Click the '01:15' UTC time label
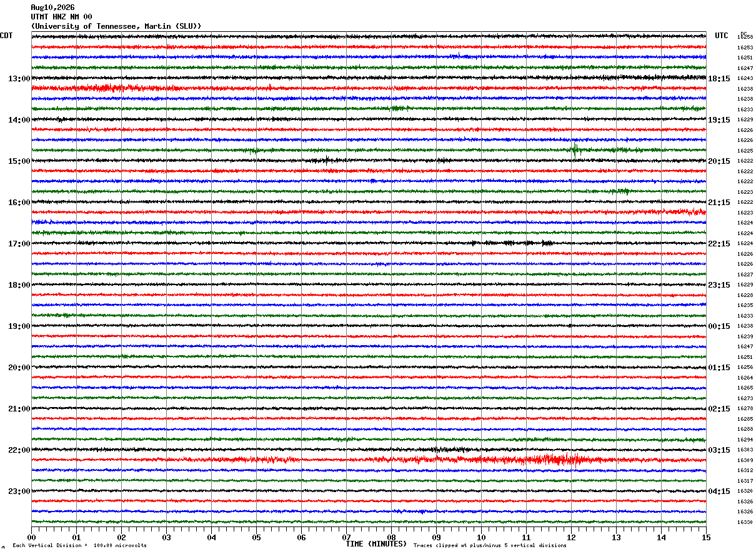Viewport: 756px width, 554px height. 719,368
